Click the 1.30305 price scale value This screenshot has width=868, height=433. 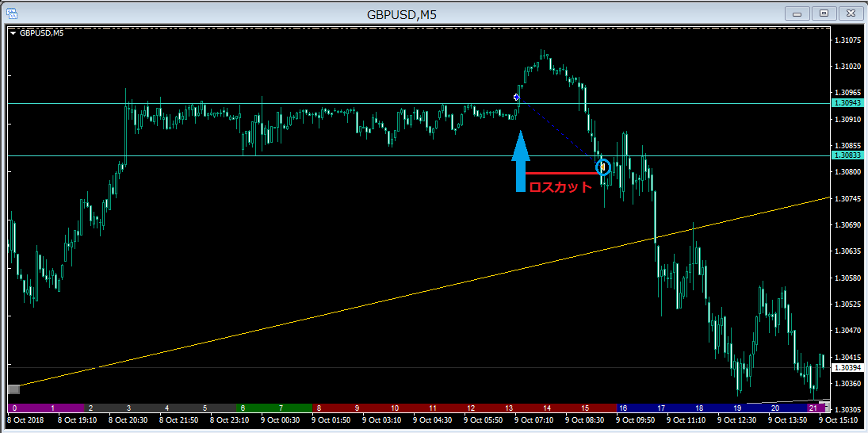click(847, 410)
